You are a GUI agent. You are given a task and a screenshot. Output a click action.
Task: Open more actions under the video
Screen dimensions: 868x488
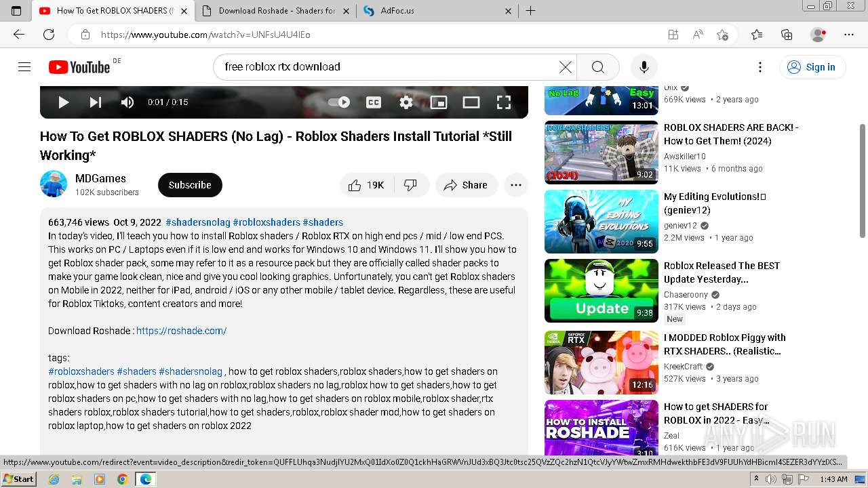pyautogui.click(x=516, y=185)
